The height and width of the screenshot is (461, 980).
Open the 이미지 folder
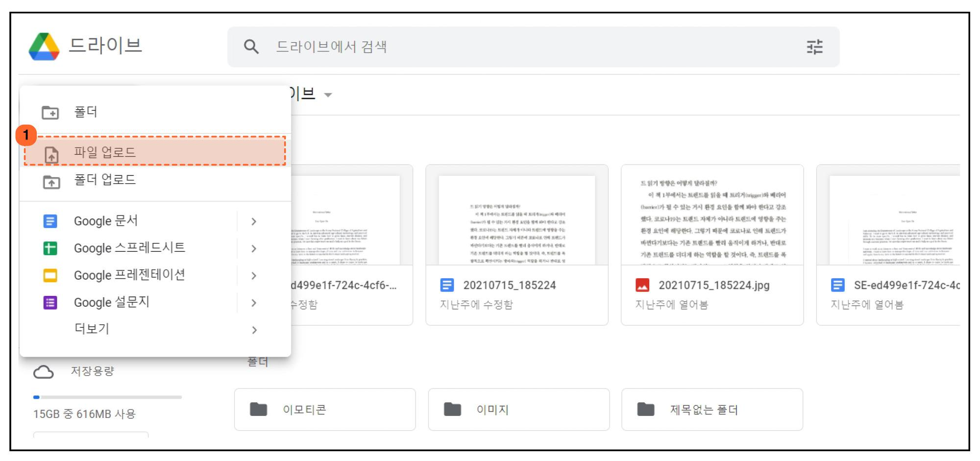click(x=519, y=410)
